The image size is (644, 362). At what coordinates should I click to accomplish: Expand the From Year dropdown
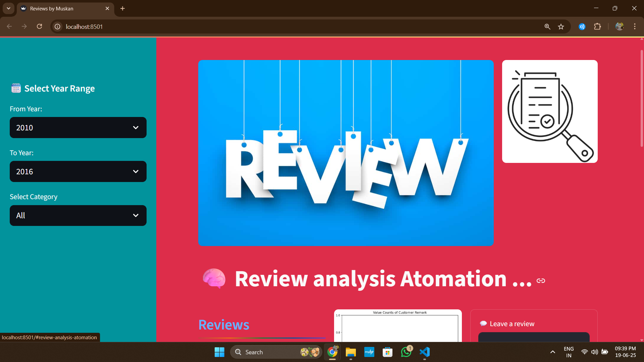pos(78,128)
